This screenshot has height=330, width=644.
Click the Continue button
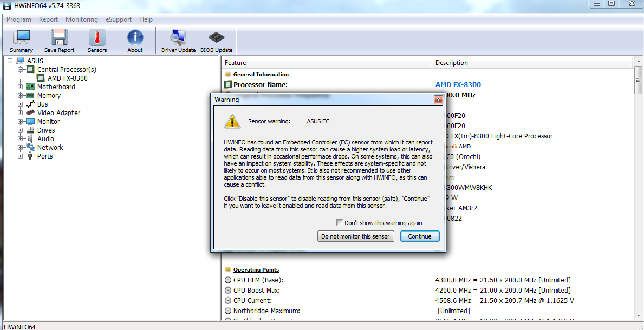tap(420, 236)
